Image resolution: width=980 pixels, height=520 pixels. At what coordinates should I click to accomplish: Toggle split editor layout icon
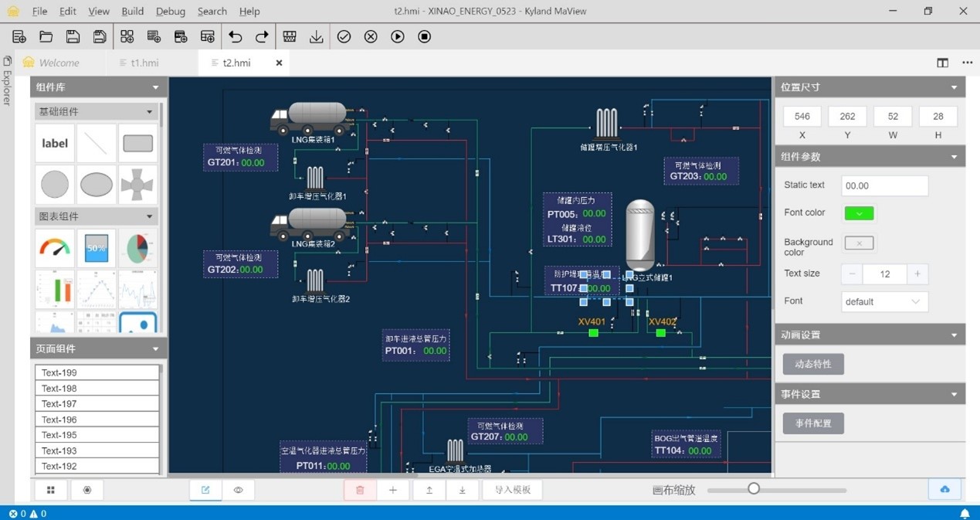coord(942,63)
